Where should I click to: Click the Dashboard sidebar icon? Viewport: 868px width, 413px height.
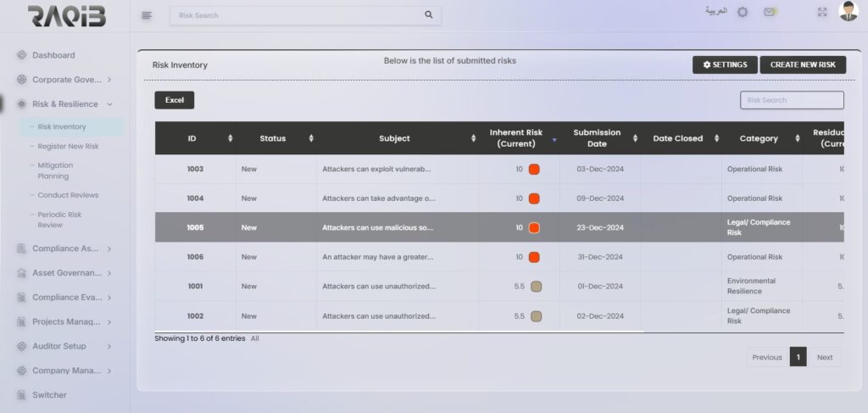click(21, 55)
